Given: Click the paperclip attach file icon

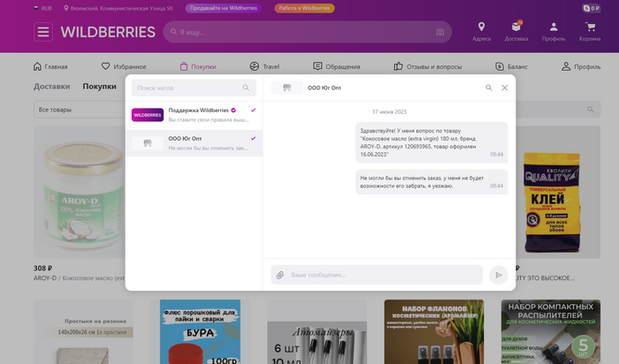Looking at the screenshot, I should [x=280, y=275].
